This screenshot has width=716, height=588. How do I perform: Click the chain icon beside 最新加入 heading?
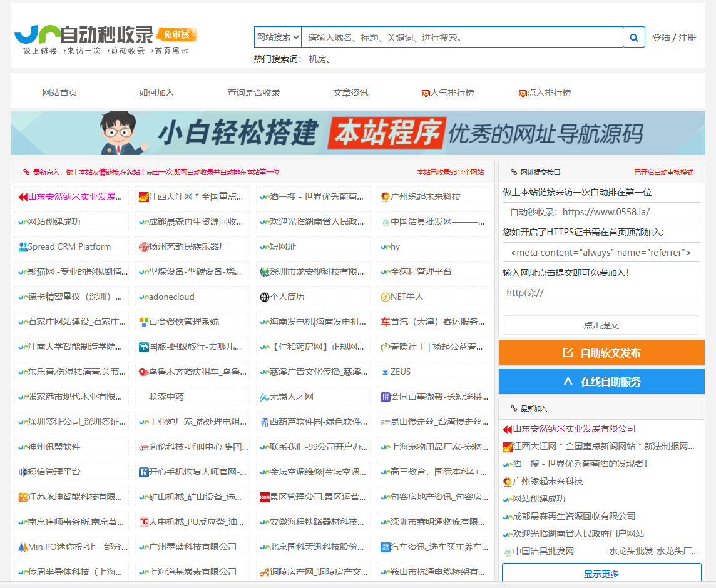coord(514,408)
